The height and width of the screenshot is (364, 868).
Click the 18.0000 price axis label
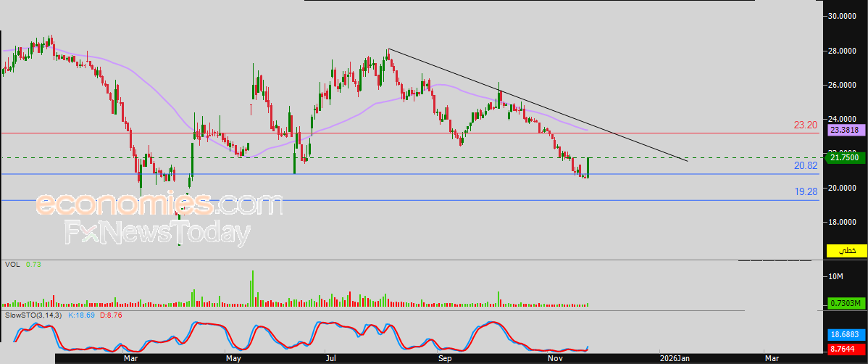[x=843, y=222]
